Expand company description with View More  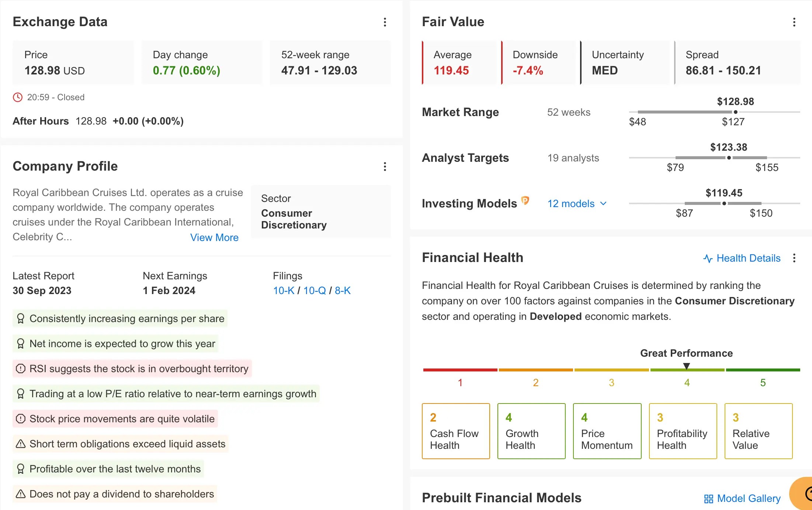(214, 237)
